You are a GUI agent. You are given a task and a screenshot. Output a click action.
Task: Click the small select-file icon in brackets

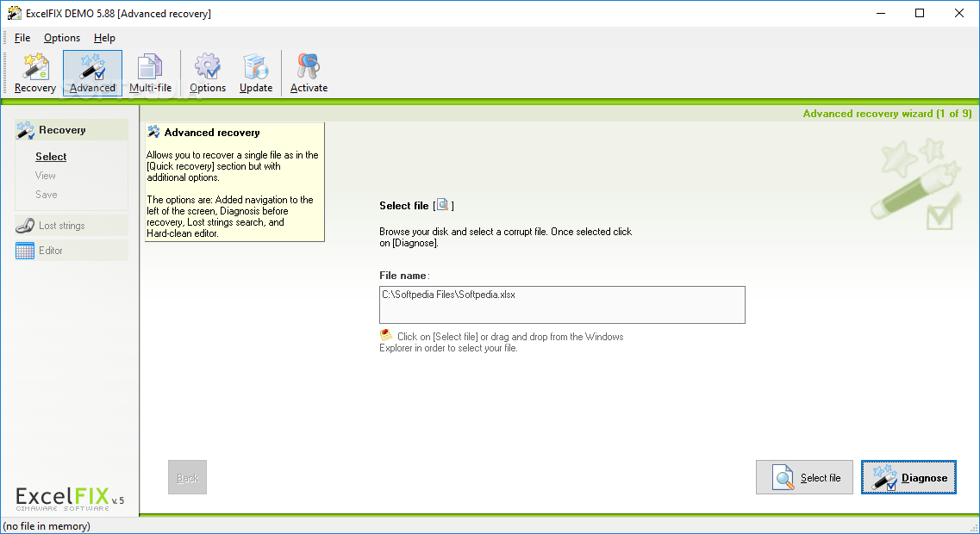tap(442, 205)
